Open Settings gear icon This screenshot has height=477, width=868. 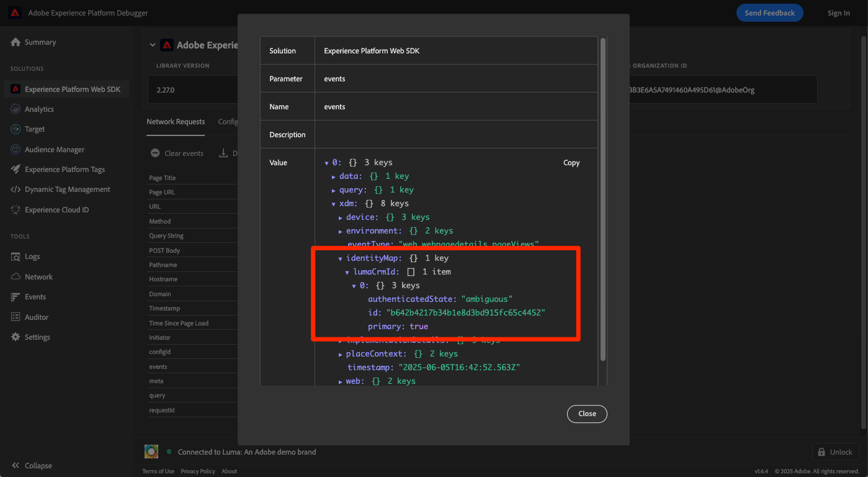[16, 337]
